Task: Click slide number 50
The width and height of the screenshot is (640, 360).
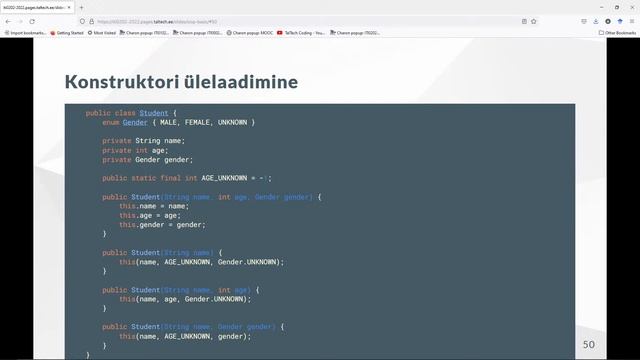Action: 589,344
